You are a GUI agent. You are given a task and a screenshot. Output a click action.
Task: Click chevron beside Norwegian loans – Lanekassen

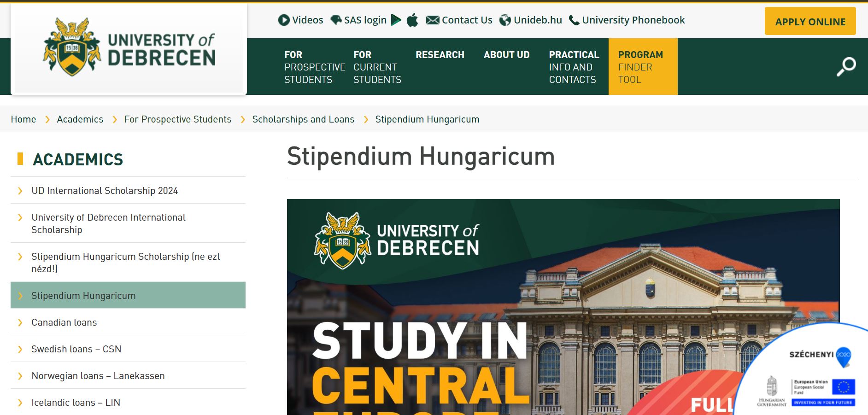[x=20, y=376]
